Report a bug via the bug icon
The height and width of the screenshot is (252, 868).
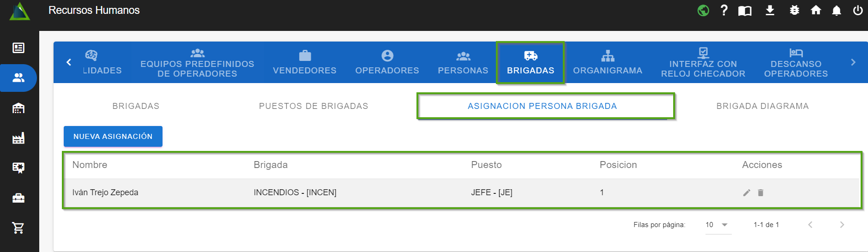pos(794,10)
